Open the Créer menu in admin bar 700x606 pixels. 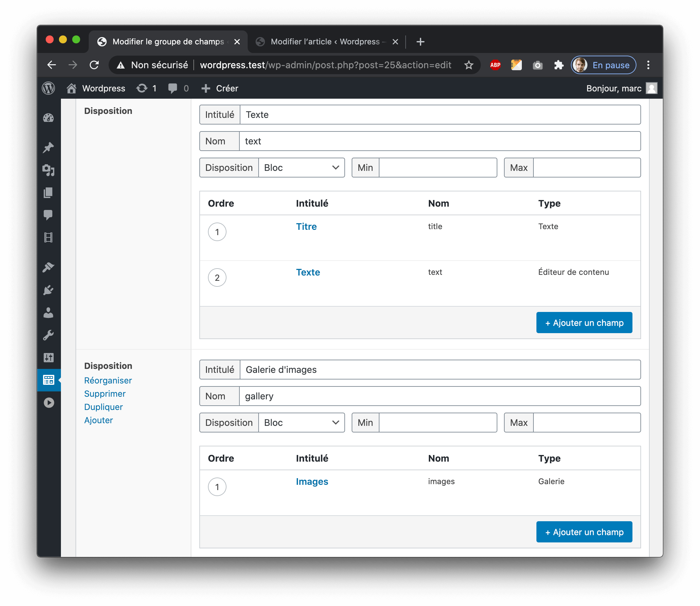pos(220,88)
